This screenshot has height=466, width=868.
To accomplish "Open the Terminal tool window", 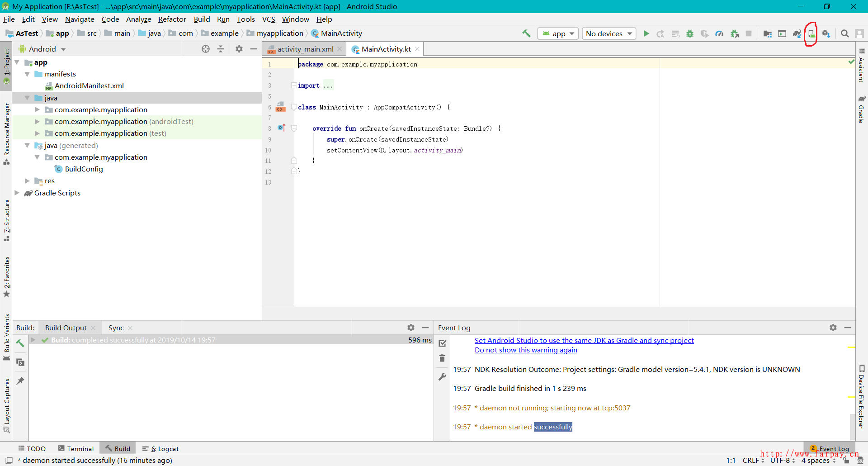I will (x=76, y=449).
